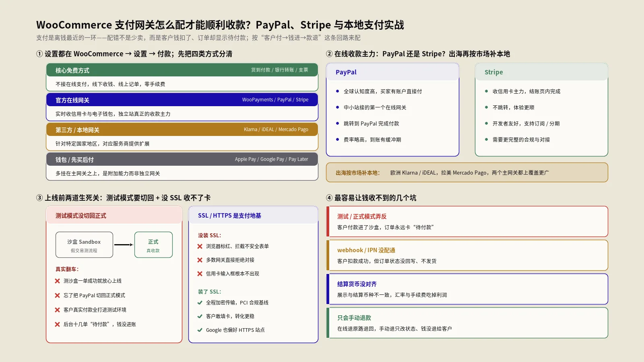The image size is (644, 362).
Task: Select the 钱包 / 先买后付 gray header
Action: click(x=182, y=159)
